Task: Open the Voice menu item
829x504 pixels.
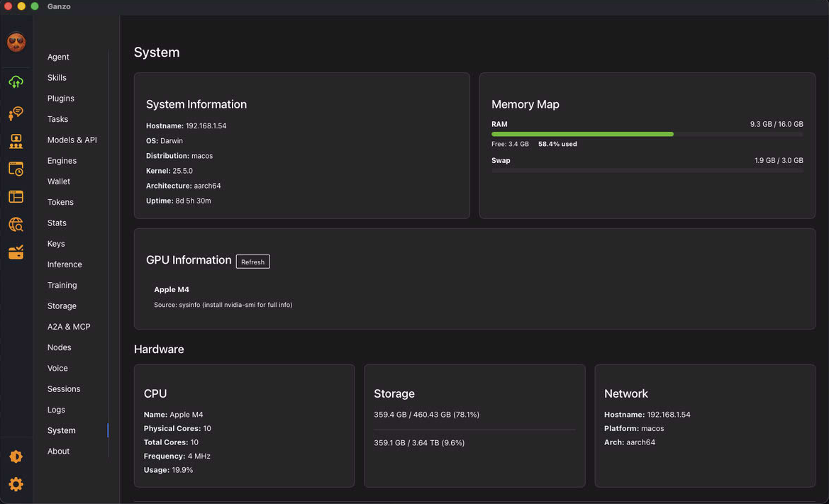Action: [x=57, y=368]
